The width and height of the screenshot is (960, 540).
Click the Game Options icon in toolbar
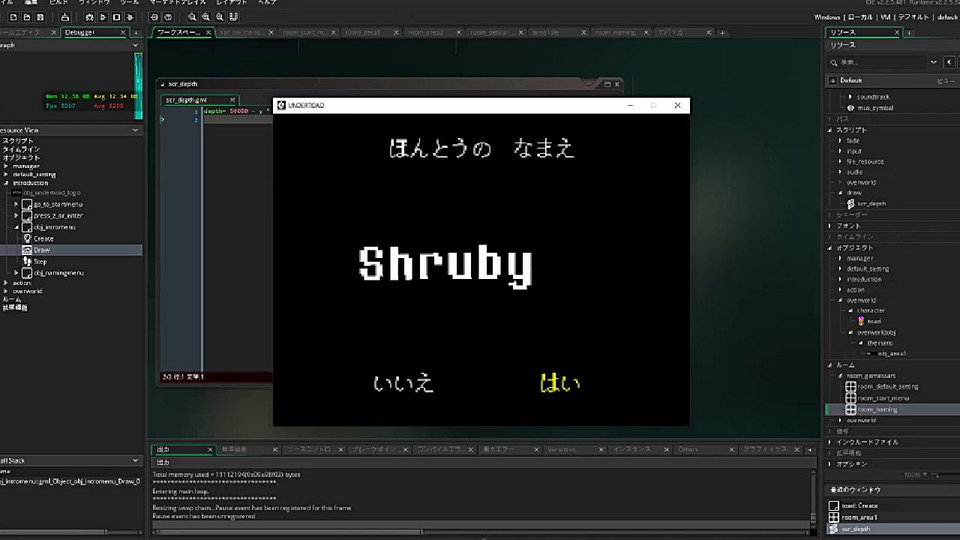[154, 17]
